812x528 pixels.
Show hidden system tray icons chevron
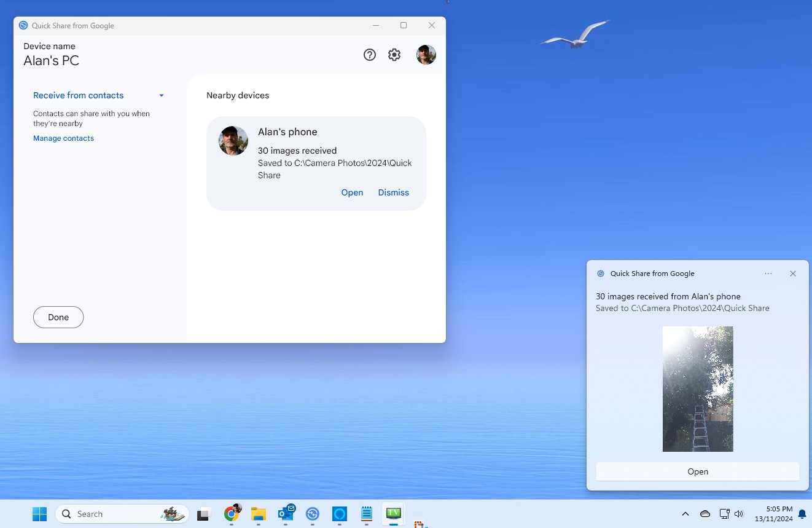685,514
